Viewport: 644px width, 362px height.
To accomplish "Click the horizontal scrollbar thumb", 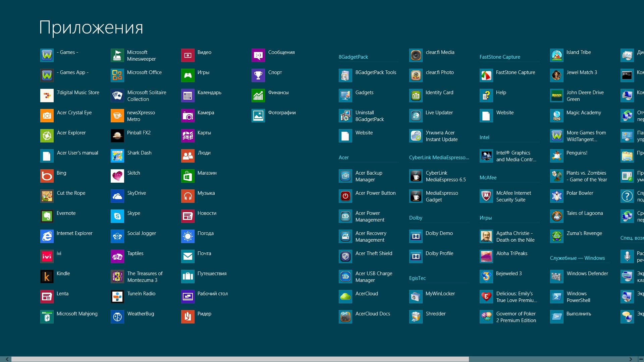I will point(240,359).
